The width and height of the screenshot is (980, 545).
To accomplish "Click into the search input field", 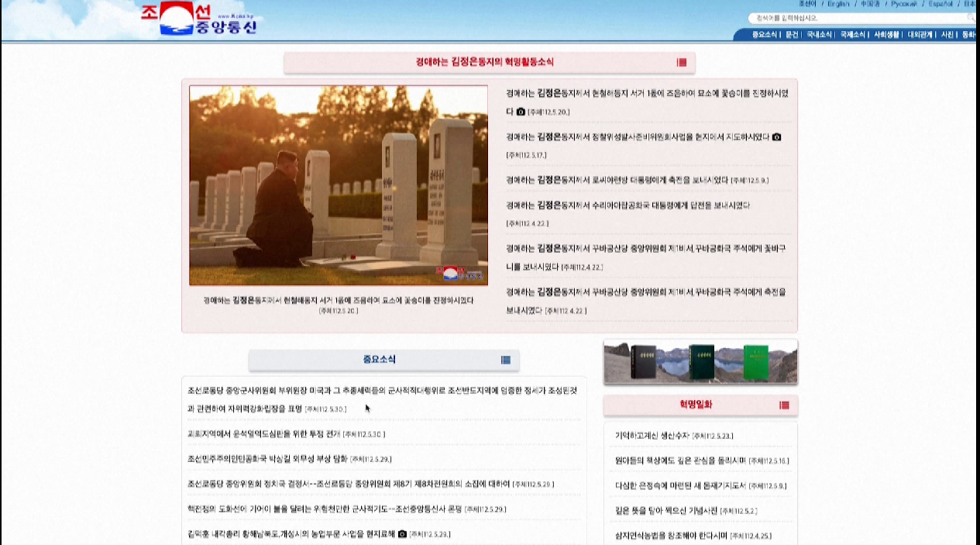I will click(x=857, y=18).
